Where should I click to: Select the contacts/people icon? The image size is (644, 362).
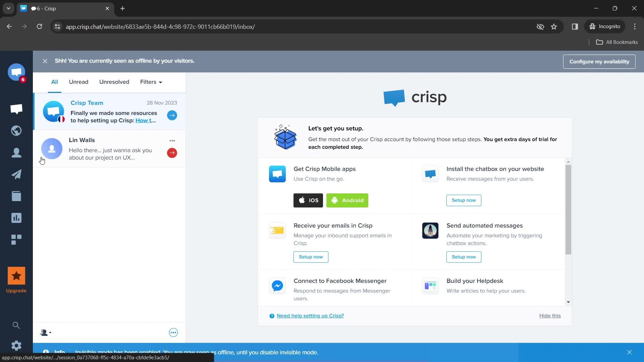[16, 152]
